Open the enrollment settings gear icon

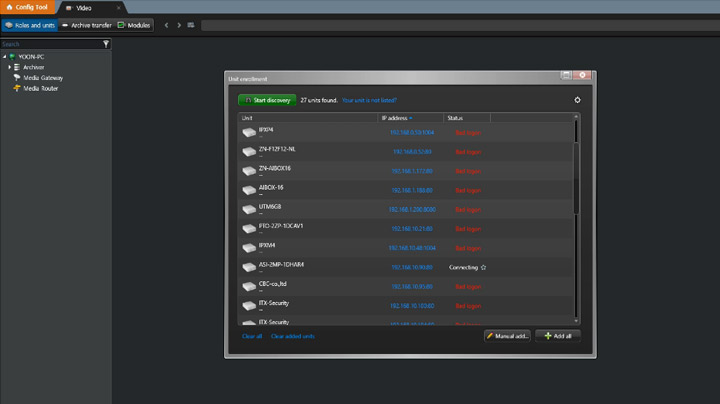[x=577, y=100]
